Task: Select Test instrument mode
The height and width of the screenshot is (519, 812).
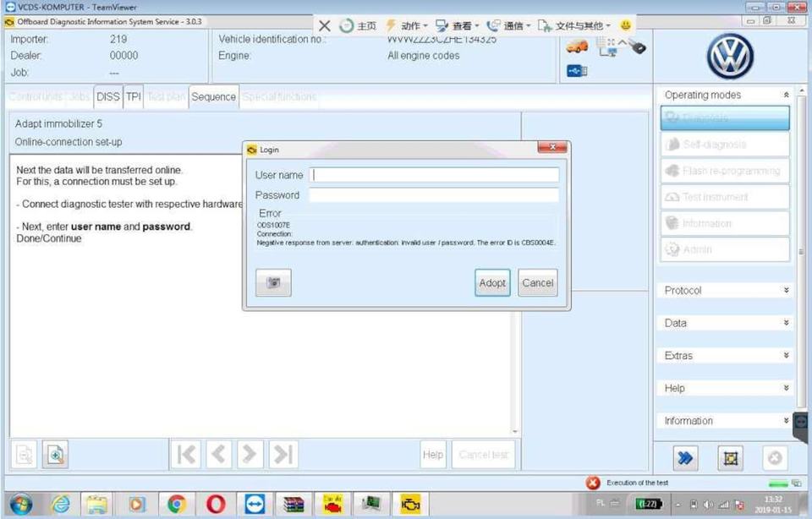Action: coord(725,197)
